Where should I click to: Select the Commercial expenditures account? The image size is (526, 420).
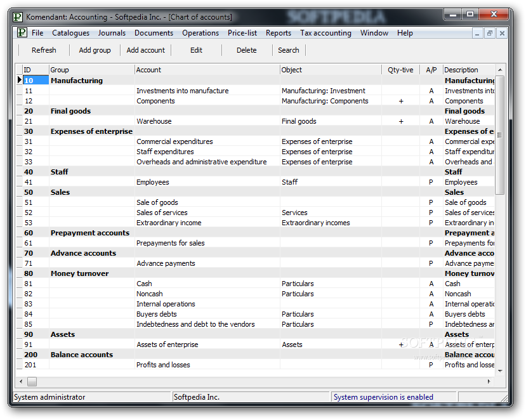pyautogui.click(x=207, y=141)
